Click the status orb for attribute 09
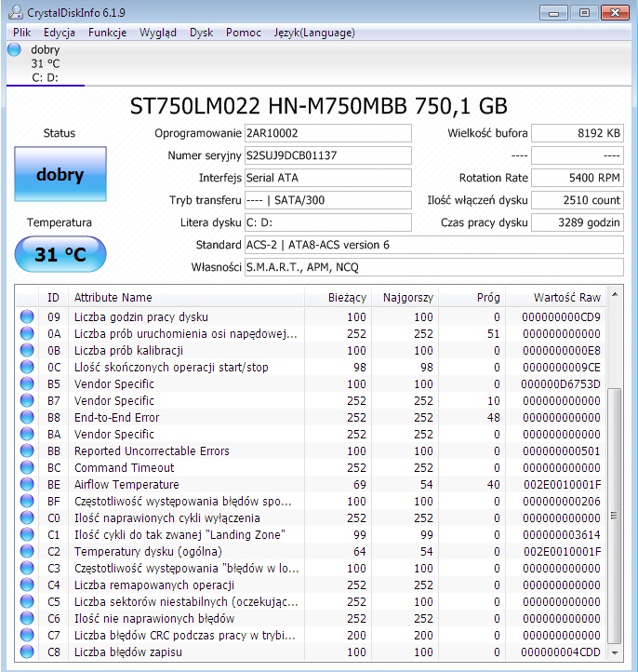Viewport: 638px width, 672px height. coord(27,316)
